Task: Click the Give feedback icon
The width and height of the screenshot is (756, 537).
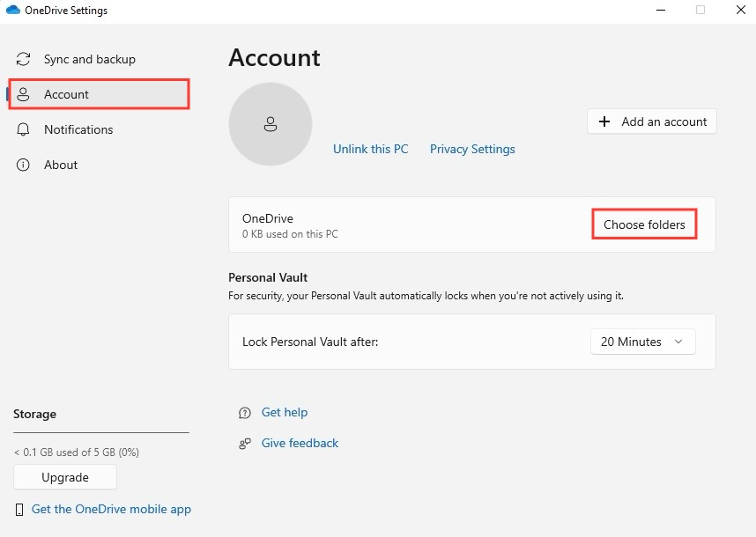Action: pos(244,443)
